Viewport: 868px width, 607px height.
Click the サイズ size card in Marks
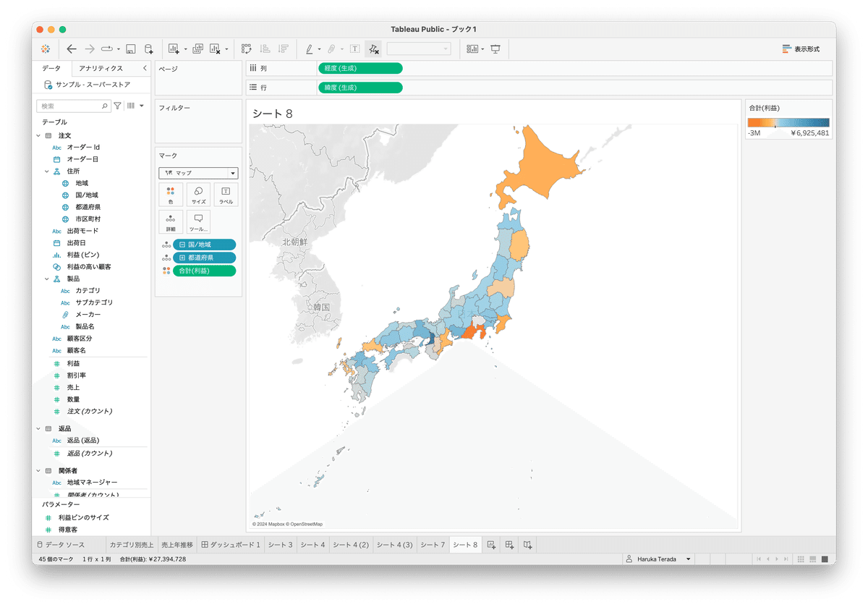(198, 195)
